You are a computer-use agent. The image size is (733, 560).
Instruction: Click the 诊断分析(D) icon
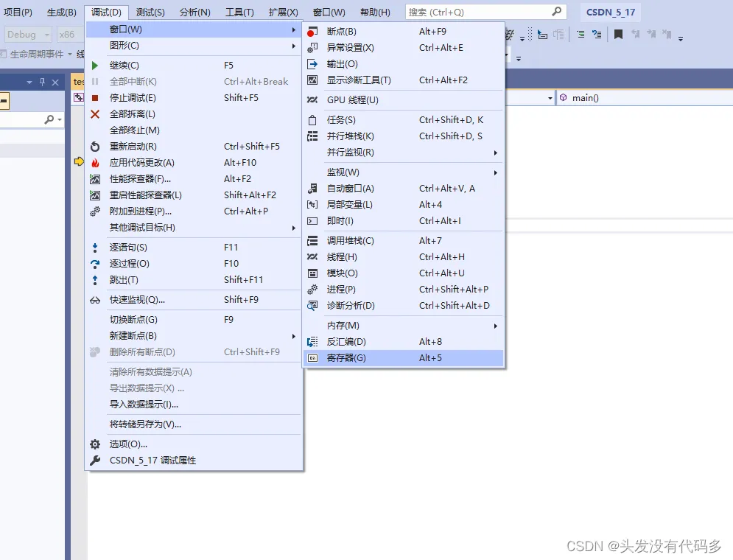[x=312, y=306]
